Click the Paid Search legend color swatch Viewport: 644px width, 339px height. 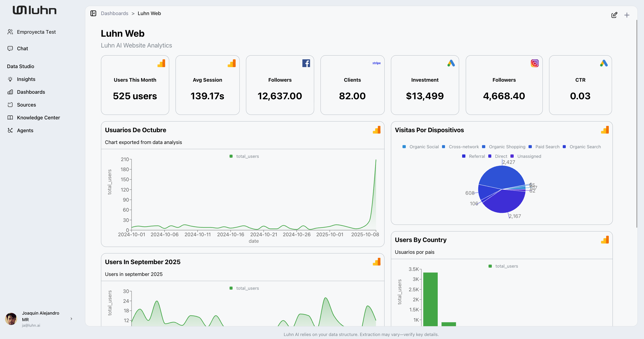click(x=530, y=147)
